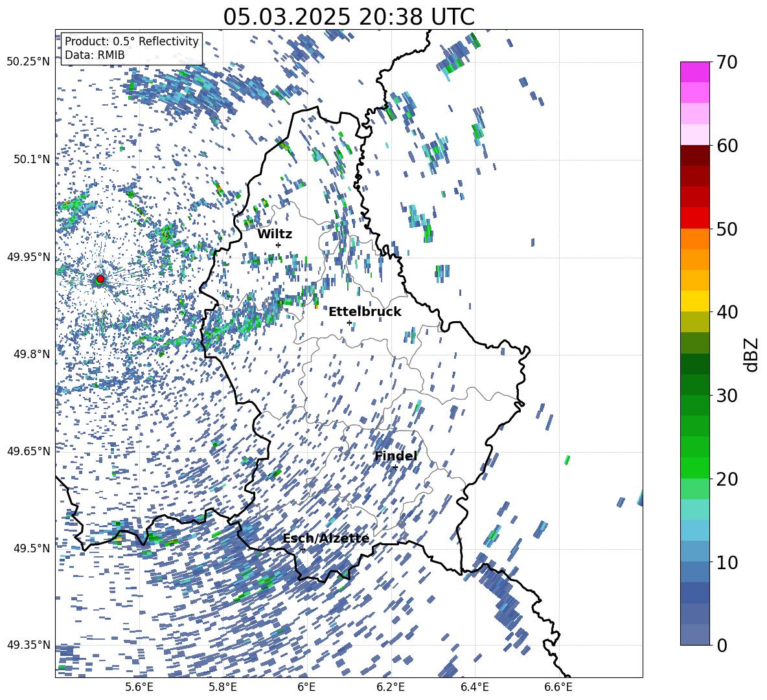Click the Ettelbruck location cross marker
767x700 pixels.
click(x=349, y=322)
